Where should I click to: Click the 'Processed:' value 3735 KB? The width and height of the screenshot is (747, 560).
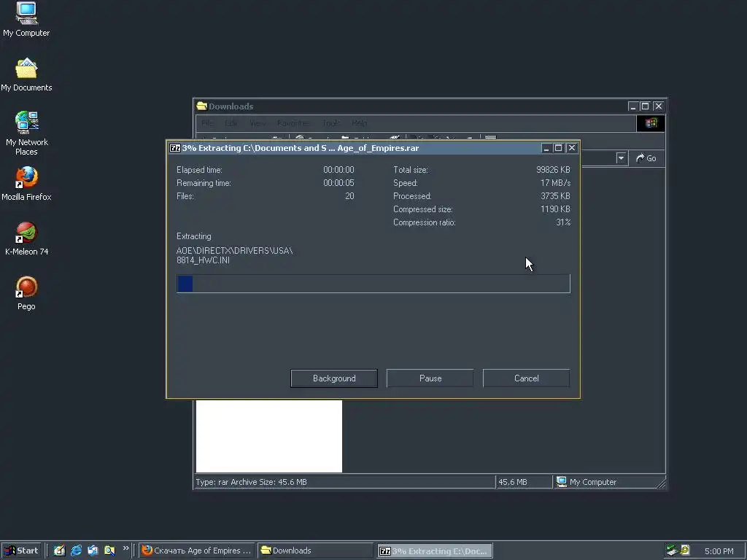[x=555, y=195]
